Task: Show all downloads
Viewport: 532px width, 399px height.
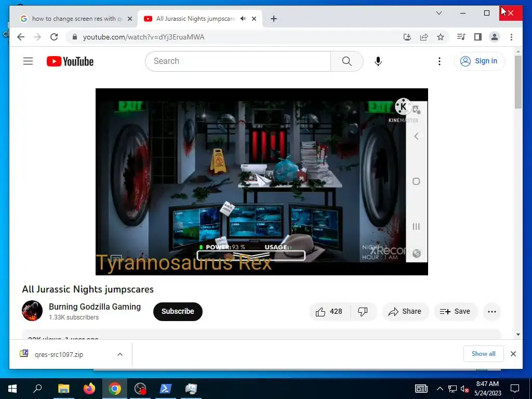Action: coord(483,354)
